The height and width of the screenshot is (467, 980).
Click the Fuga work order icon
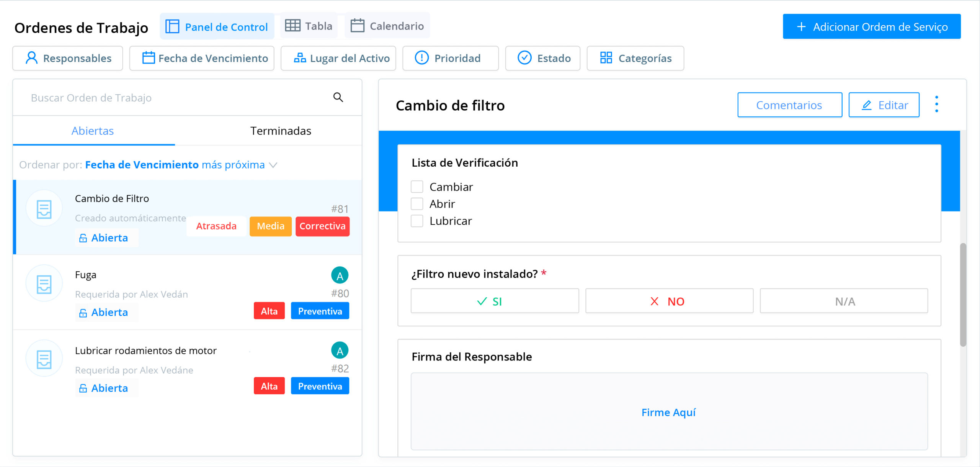coord(44,284)
